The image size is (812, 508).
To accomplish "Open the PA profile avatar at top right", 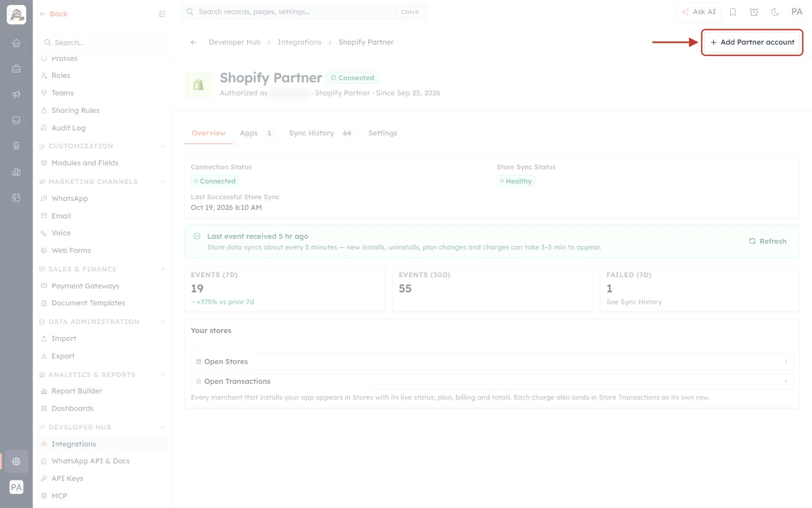I will [797, 12].
